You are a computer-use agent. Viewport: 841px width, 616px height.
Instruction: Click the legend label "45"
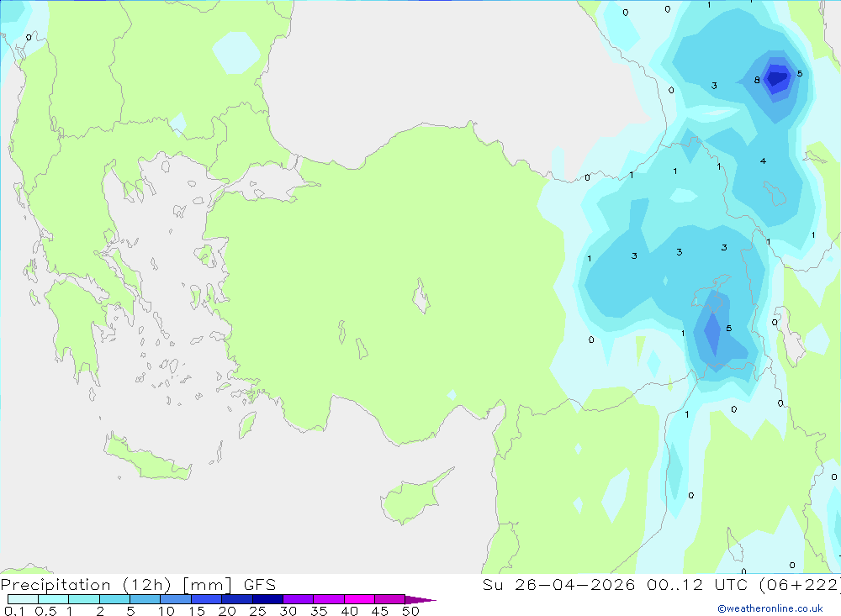coord(380,611)
